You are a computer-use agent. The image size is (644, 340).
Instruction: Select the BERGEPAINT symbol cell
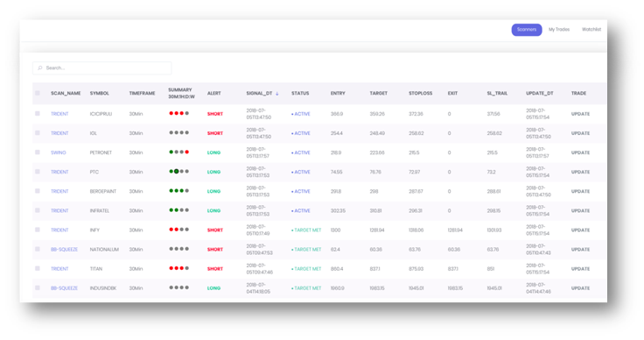(103, 191)
